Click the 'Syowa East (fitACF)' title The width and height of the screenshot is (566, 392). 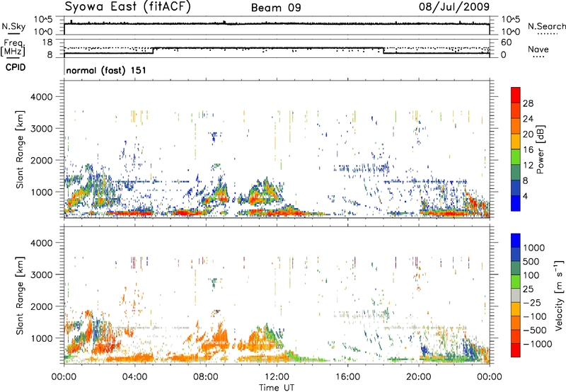tap(128, 7)
